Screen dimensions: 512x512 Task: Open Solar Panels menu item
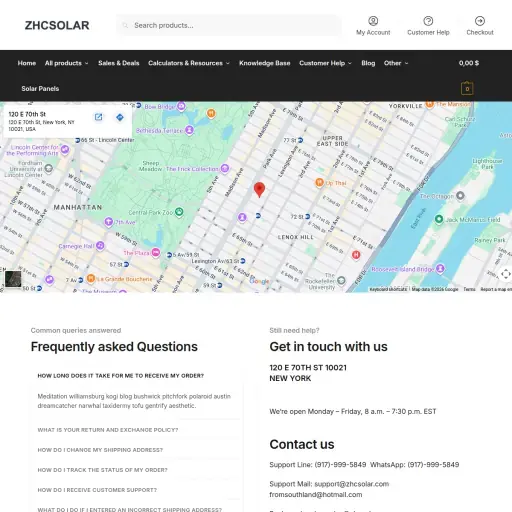click(x=40, y=88)
